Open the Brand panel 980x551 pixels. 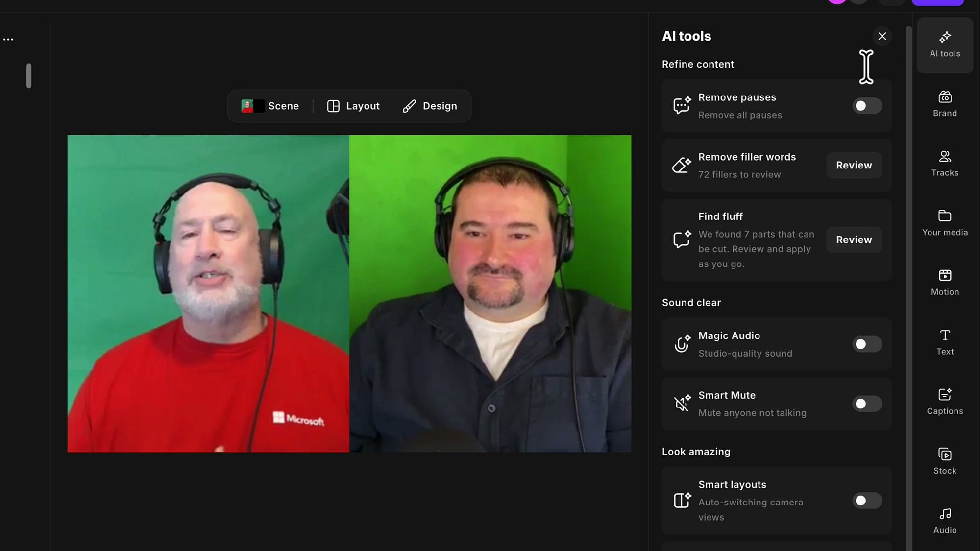[945, 104]
